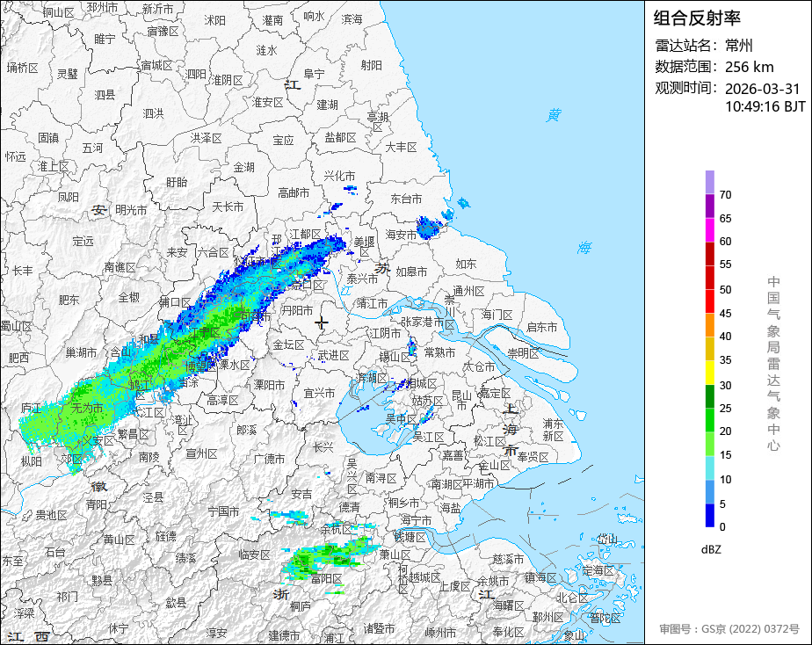Click the 黄山区 map label
Image resolution: width=812 pixels, height=645 pixels.
(x=120, y=540)
